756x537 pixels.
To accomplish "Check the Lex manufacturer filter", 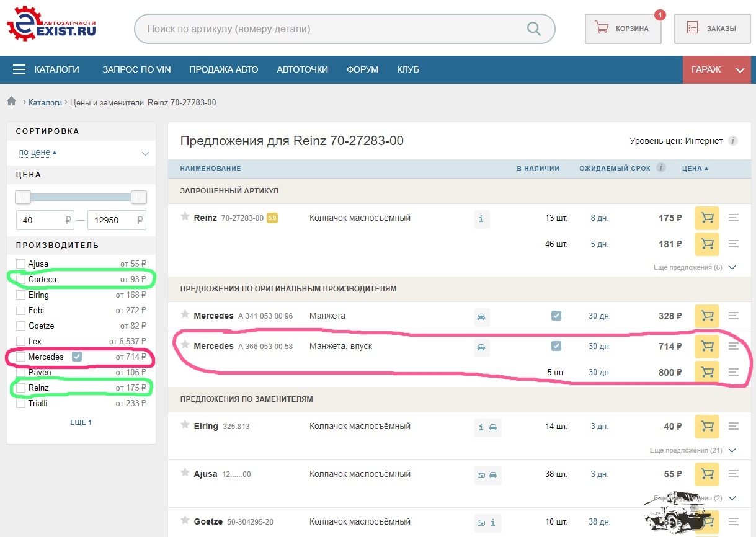I will 21,342.
